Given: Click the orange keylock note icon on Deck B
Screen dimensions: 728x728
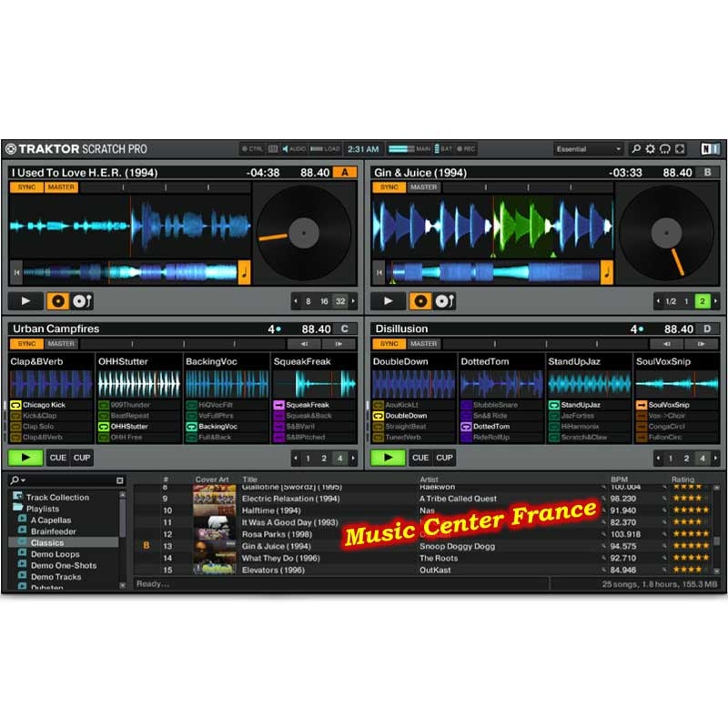Looking at the screenshot, I should (x=607, y=271).
